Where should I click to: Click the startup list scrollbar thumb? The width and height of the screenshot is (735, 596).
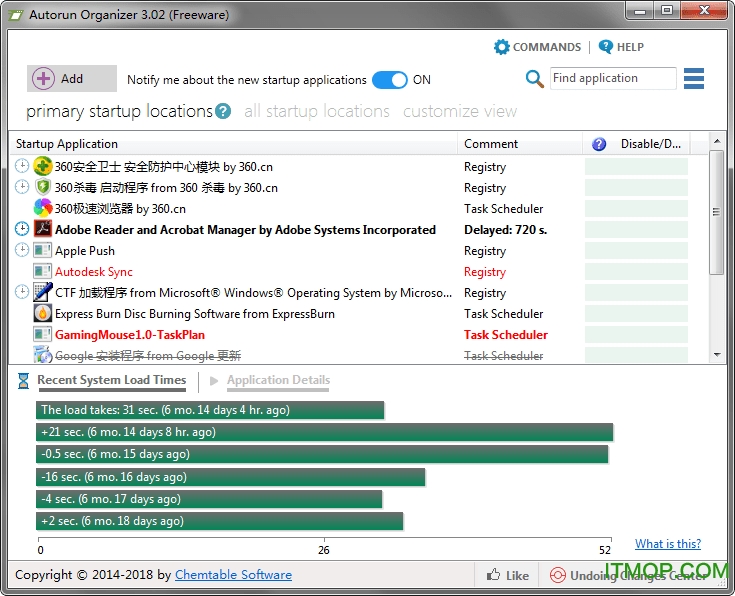[716, 212]
